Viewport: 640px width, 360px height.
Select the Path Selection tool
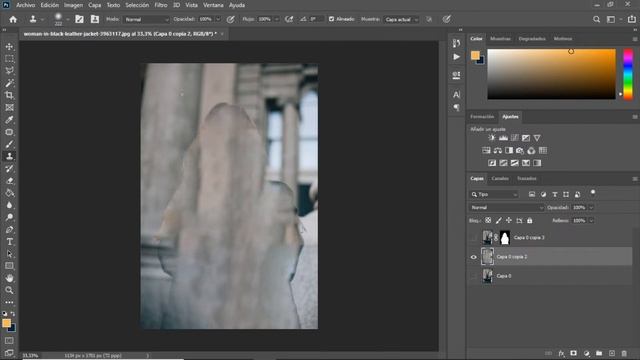(x=9, y=254)
